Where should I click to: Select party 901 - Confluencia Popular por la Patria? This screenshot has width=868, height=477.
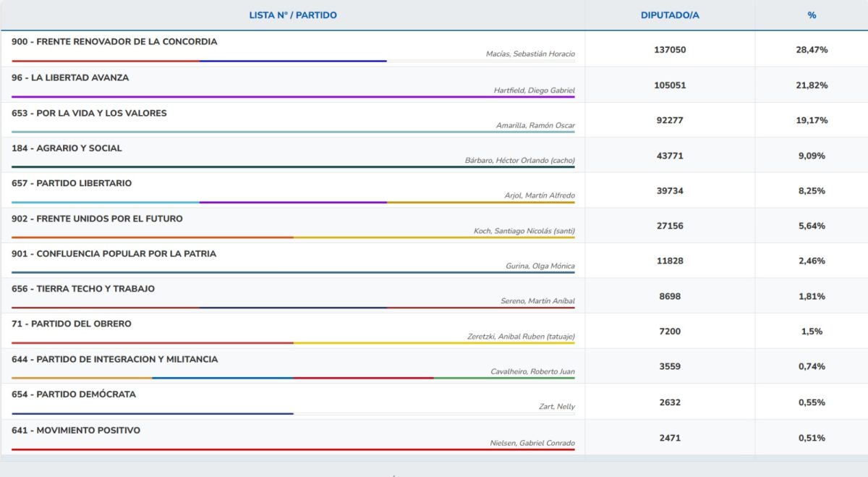click(x=114, y=253)
